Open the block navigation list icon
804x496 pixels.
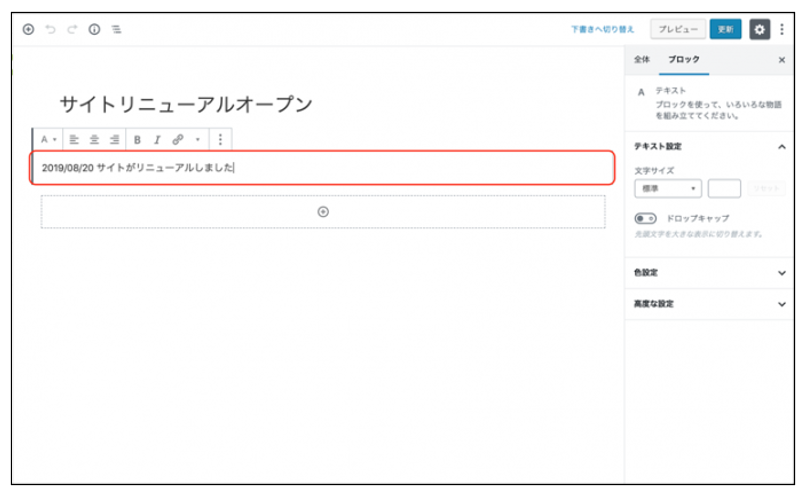click(117, 29)
